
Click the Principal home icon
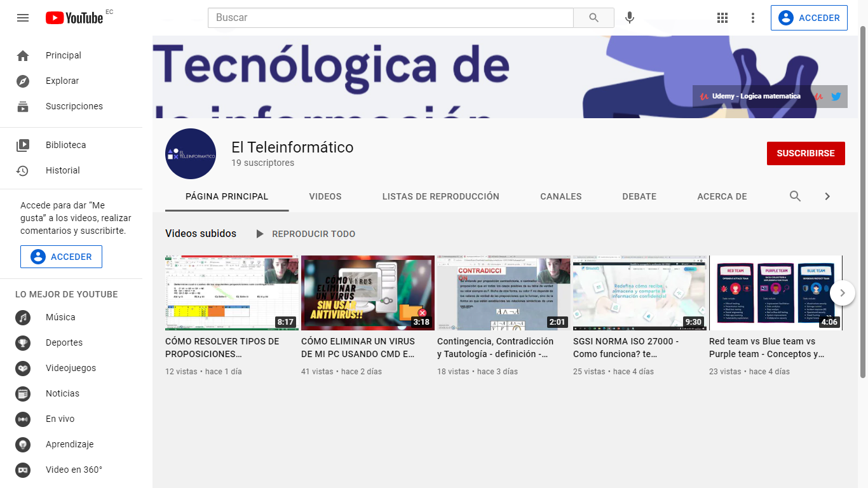(23, 56)
